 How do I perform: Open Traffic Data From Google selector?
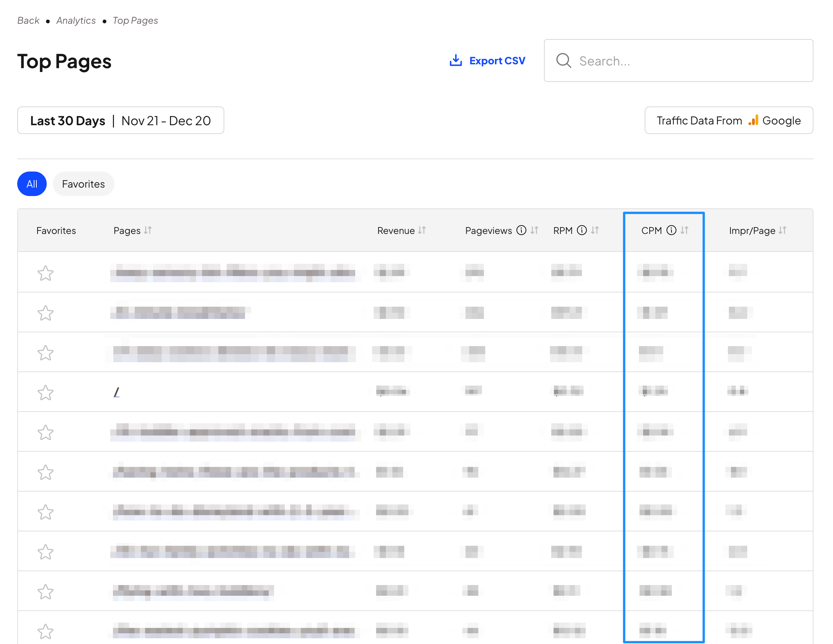728,121
